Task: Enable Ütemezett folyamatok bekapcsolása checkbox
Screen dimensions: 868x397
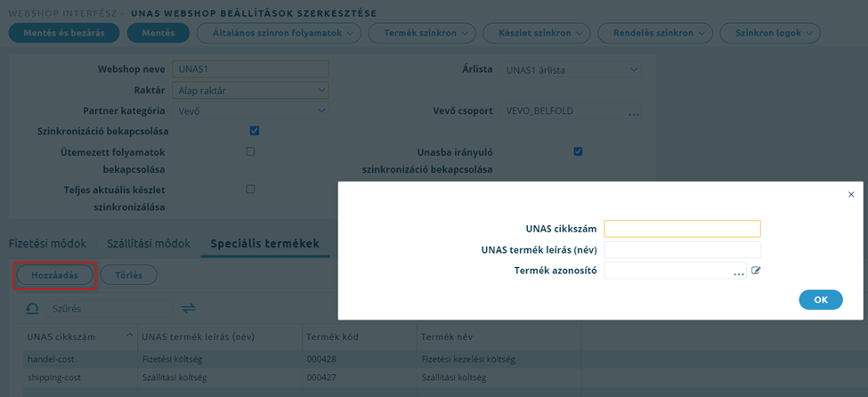Action: point(250,151)
